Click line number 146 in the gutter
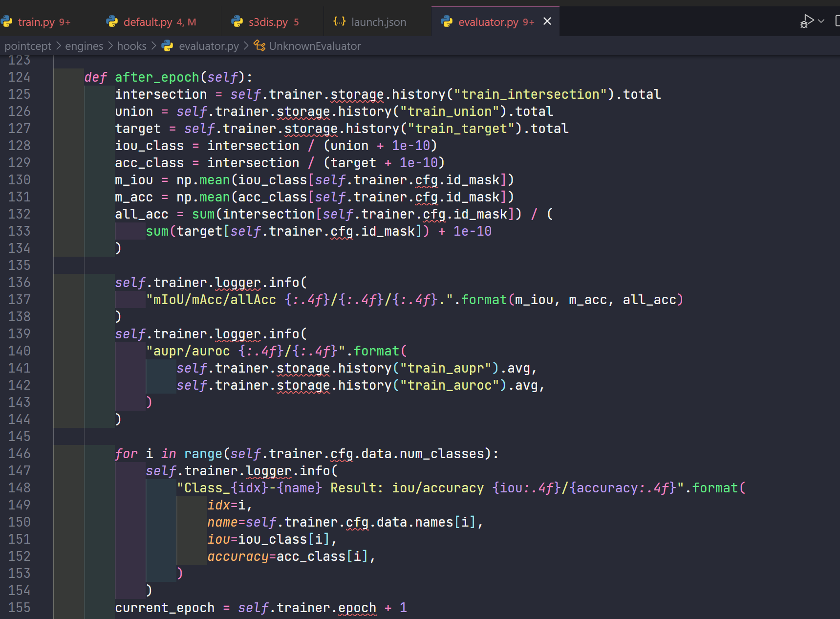 tap(19, 454)
